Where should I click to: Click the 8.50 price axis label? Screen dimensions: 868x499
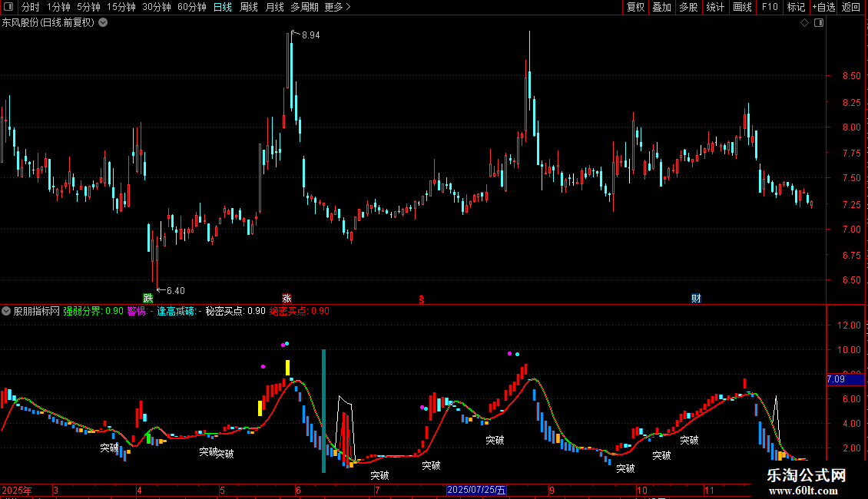click(x=851, y=76)
